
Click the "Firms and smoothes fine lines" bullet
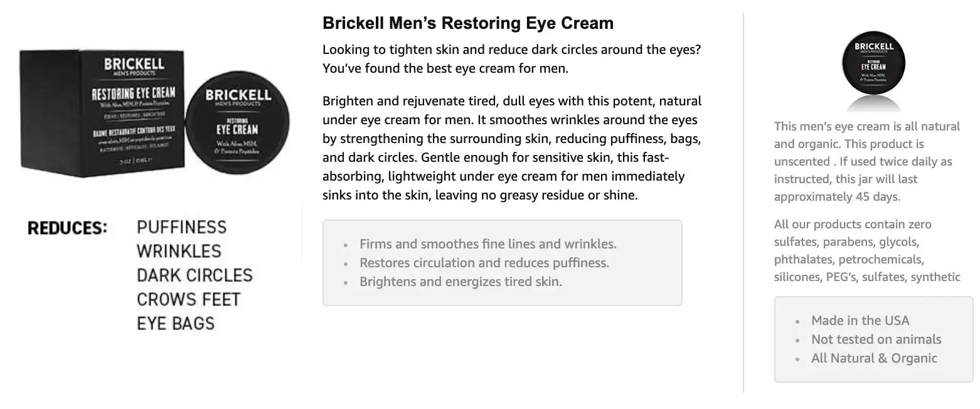487,244
